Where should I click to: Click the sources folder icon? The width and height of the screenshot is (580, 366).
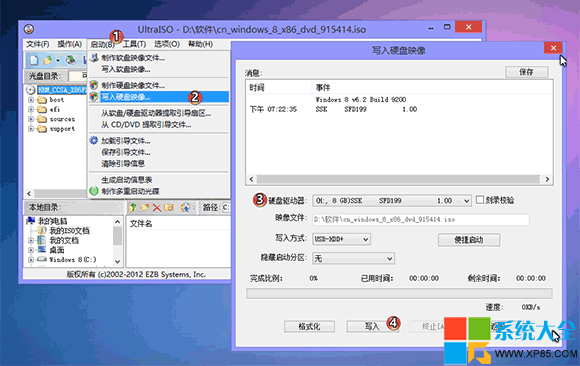coord(42,119)
